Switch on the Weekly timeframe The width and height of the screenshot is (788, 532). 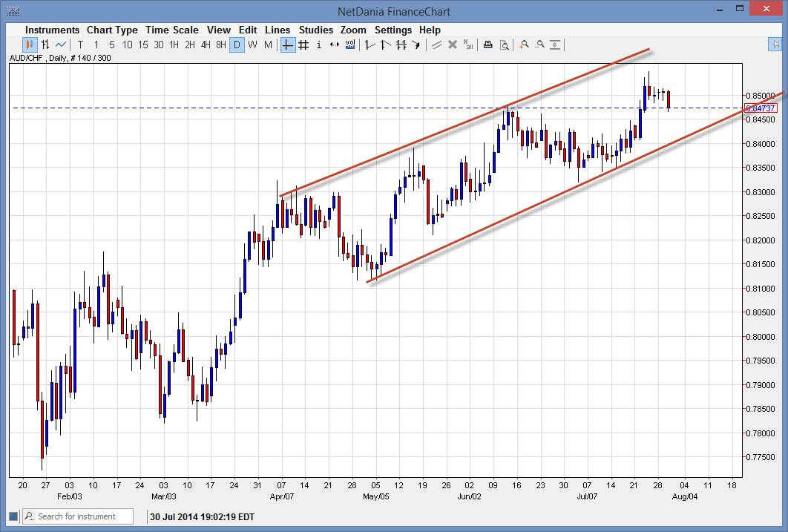[x=252, y=45]
